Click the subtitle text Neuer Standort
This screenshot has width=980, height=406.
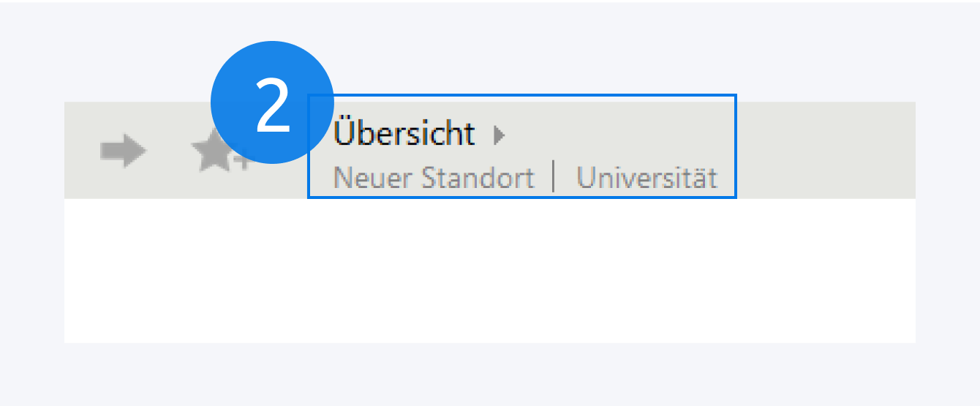click(434, 178)
